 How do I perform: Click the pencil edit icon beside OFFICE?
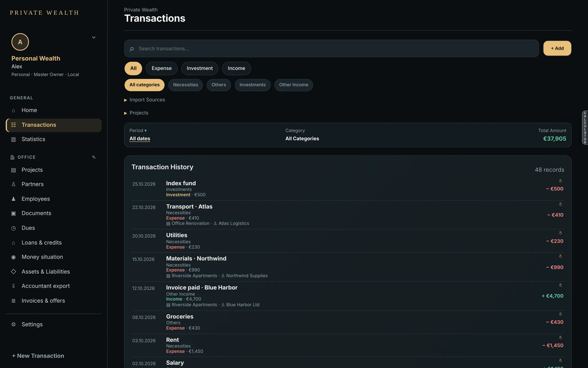[x=94, y=157]
